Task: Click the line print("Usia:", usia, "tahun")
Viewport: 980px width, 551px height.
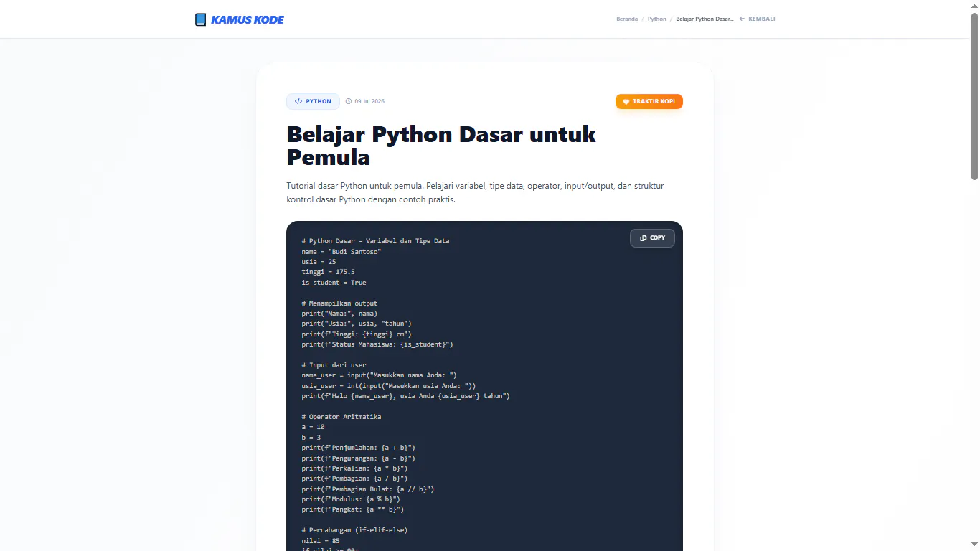Action: coord(357,324)
